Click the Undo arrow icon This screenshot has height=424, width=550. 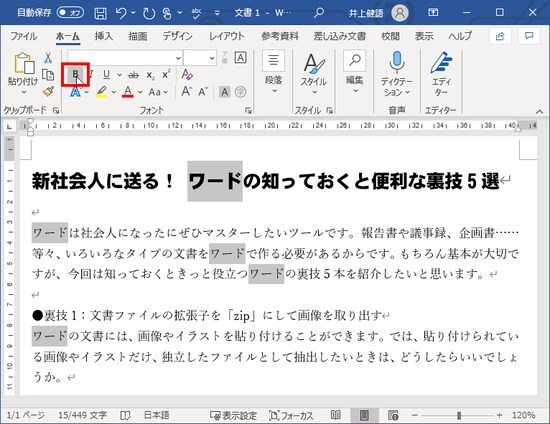tap(121, 13)
